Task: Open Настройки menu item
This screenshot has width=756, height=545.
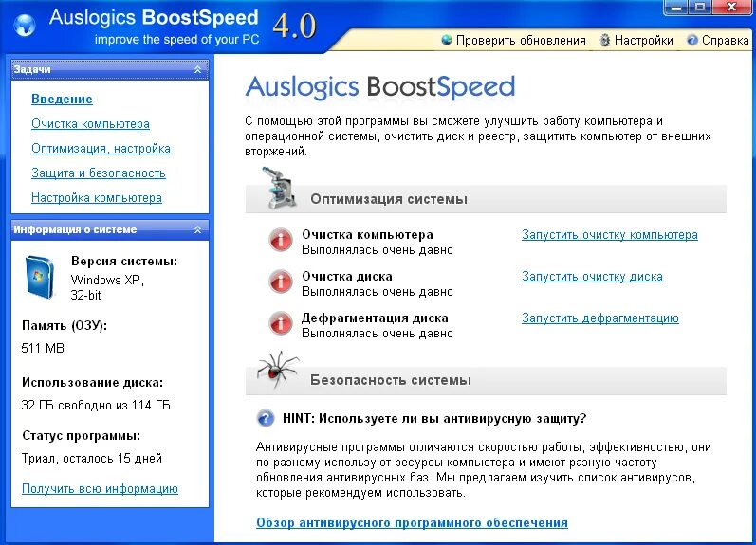Action: (644, 41)
